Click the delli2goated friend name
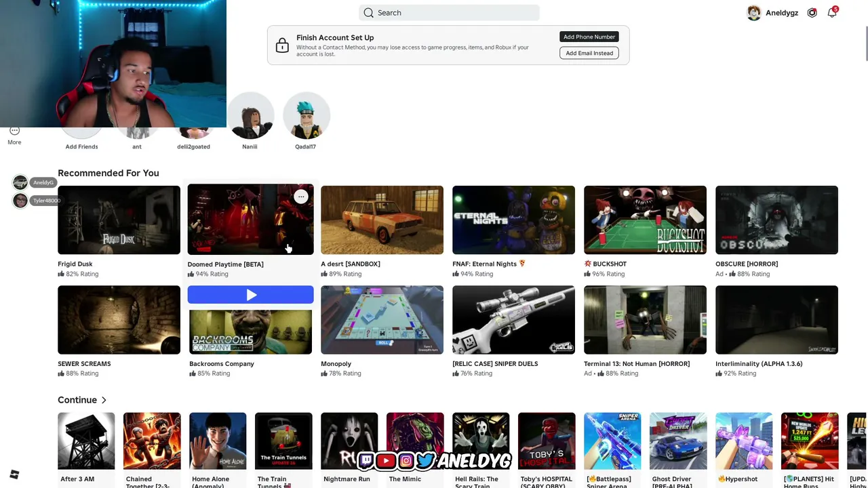The image size is (868, 488). click(x=194, y=146)
